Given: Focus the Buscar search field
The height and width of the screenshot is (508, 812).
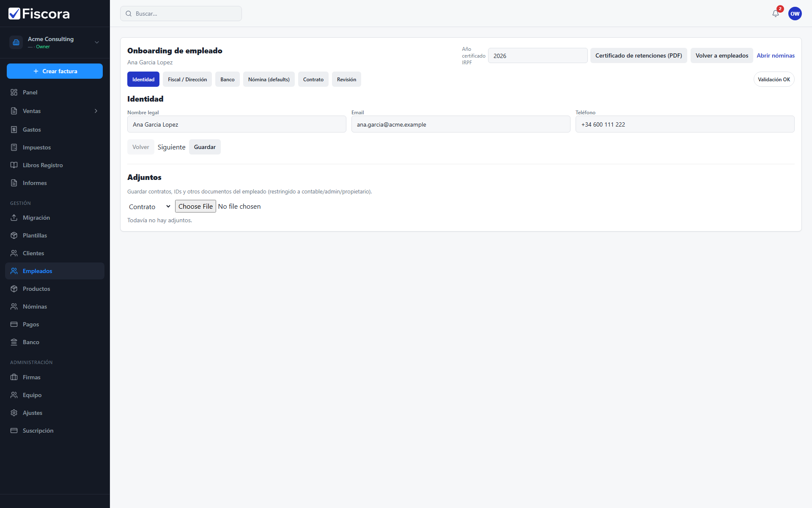Looking at the screenshot, I should tap(181, 14).
